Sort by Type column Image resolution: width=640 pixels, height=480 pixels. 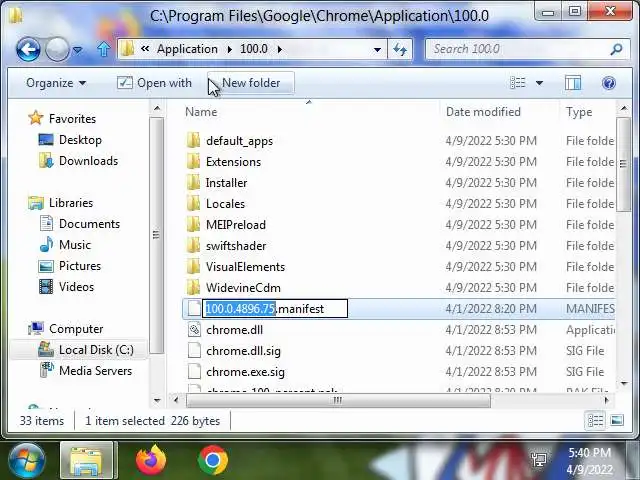(579, 112)
